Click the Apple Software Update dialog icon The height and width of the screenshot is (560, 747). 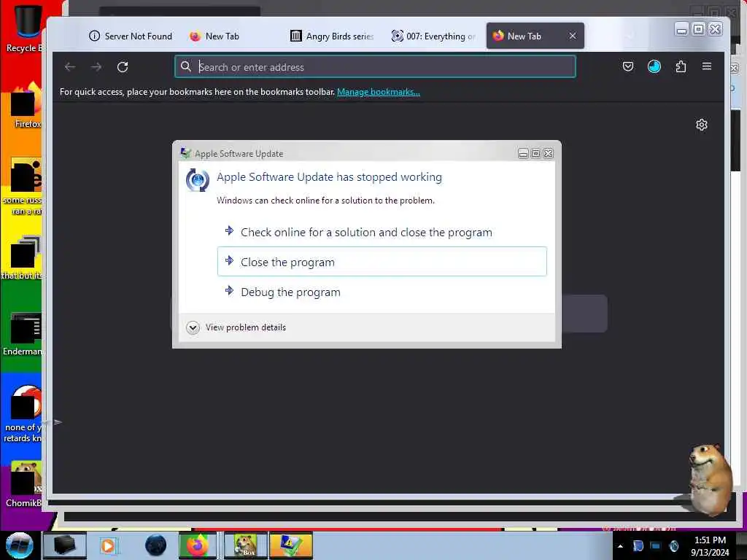tap(185, 153)
